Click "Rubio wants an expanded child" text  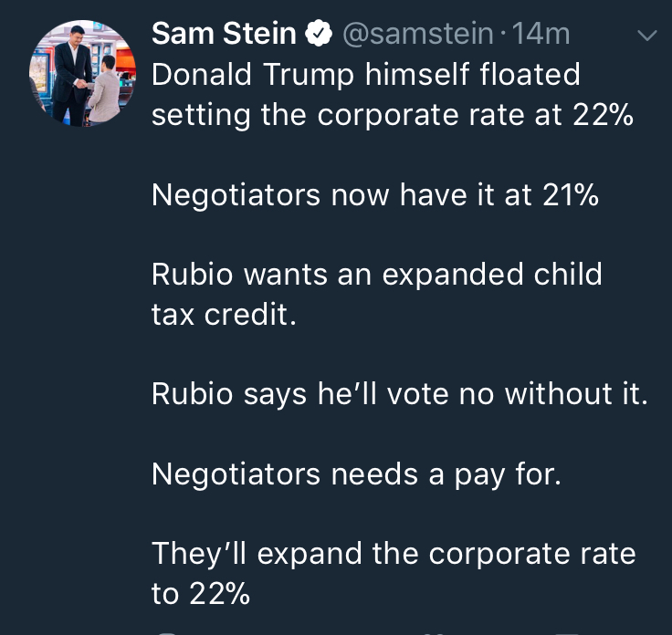tap(376, 274)
